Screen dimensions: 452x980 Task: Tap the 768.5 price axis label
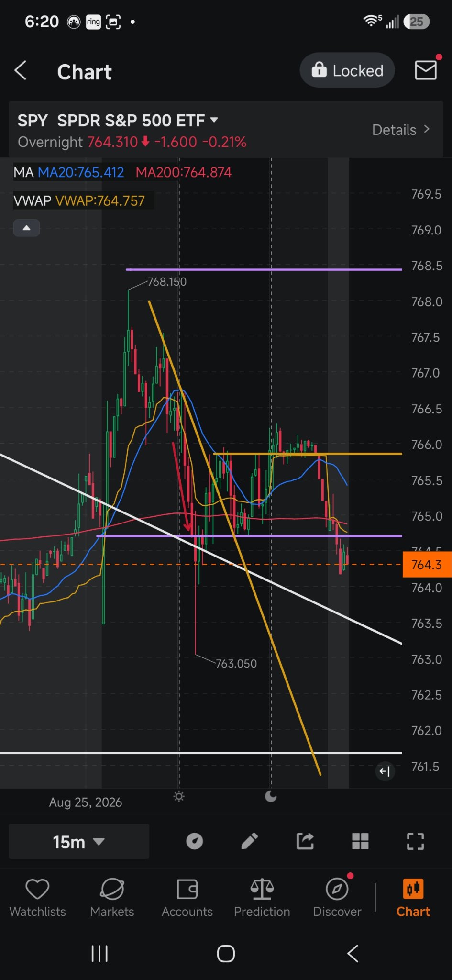pos(427,266)
